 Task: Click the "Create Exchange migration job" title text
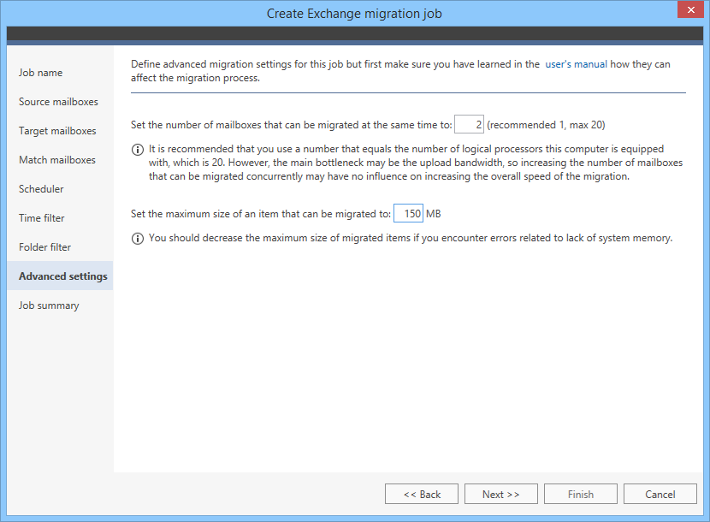[x=354, y=14]
